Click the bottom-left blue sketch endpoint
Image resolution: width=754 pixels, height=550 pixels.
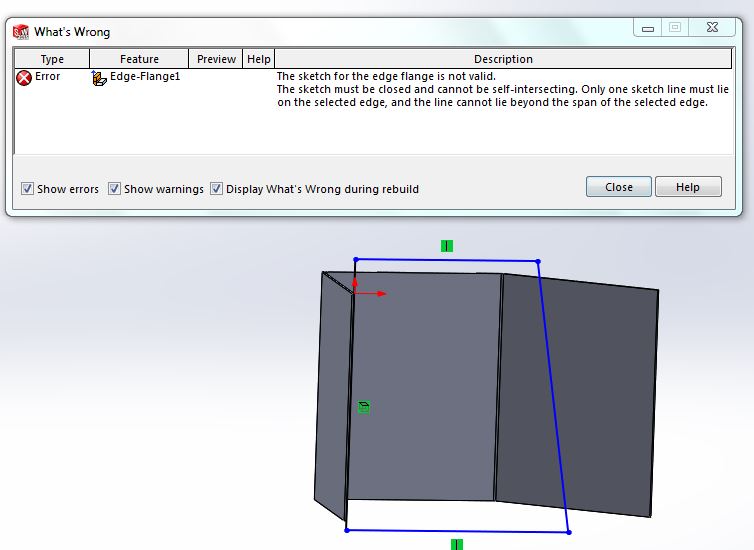point(347,530)
